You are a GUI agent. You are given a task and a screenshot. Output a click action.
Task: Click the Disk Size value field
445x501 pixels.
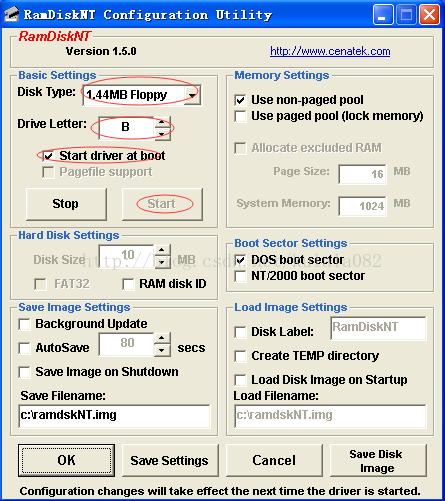click(x=127, y=256)
